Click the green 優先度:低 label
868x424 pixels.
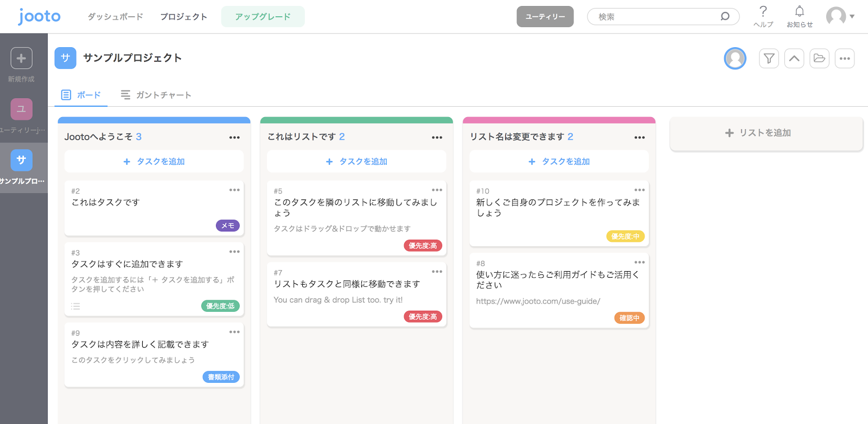[x=220, y=306]
